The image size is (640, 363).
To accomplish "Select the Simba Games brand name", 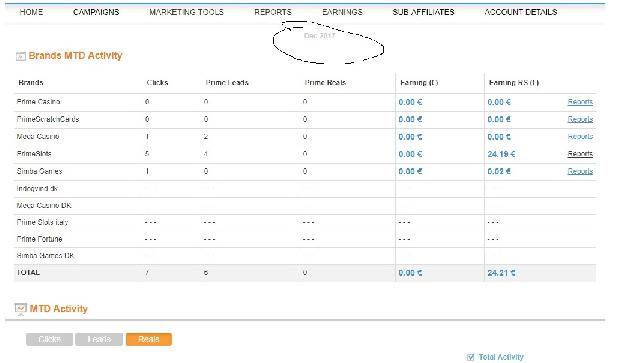I will [x=39, y=171].
